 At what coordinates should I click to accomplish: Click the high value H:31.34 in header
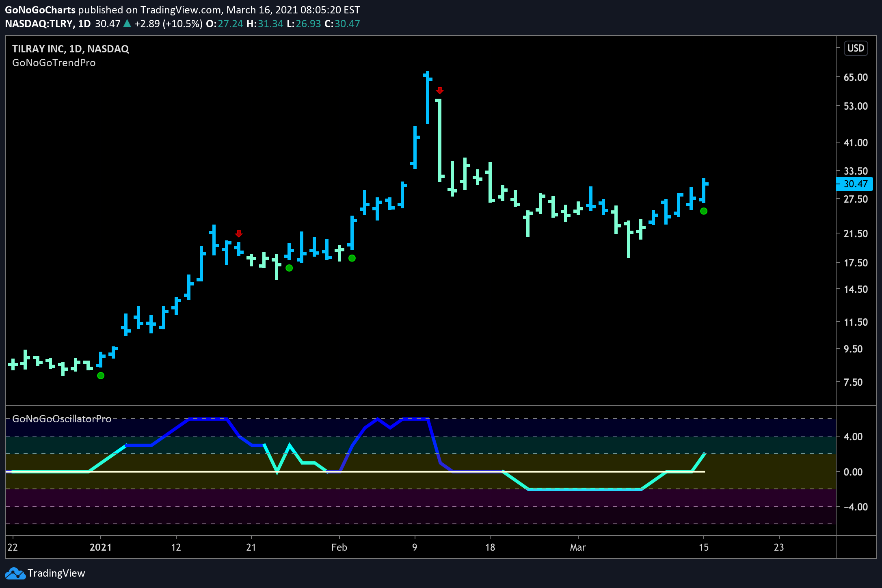pos(265,24)
